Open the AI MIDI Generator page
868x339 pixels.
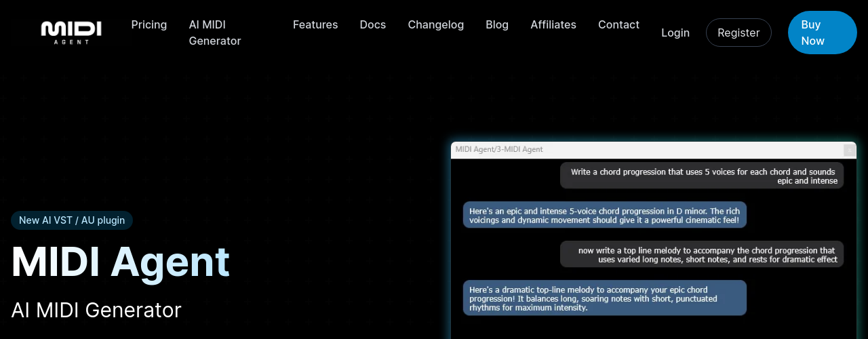pyautogui.click(x=215, y=33)
